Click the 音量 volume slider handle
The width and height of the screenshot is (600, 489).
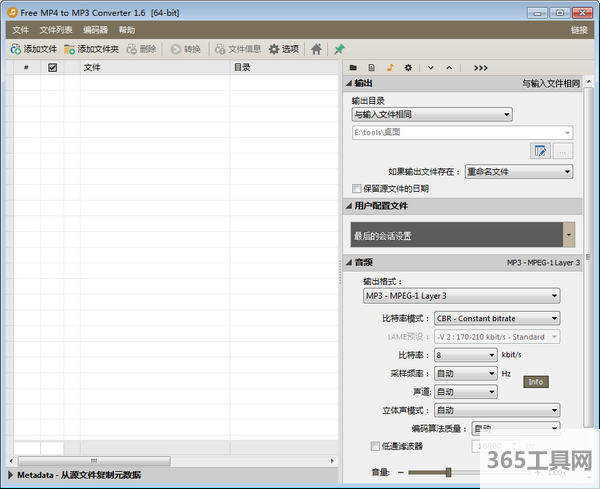448,472
